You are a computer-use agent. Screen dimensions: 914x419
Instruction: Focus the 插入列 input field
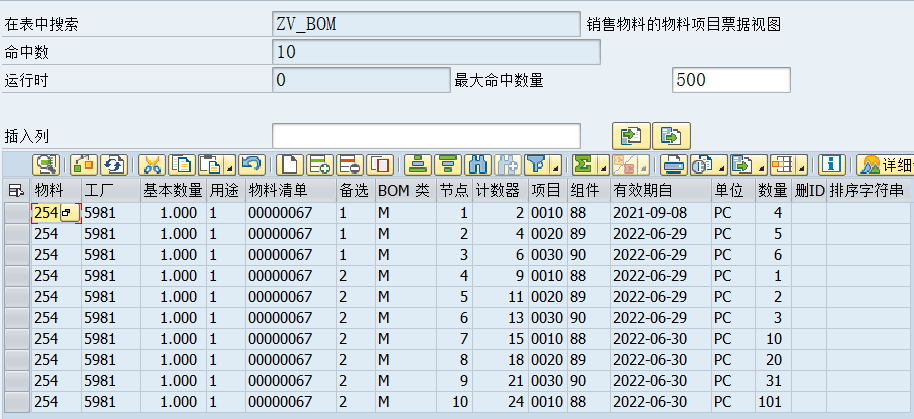pos(426,136)
